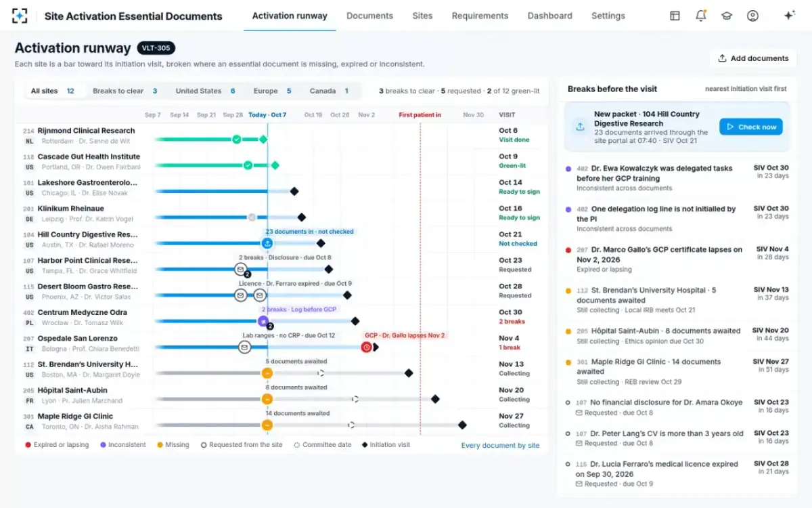Open the graduation cap learning icon
This screenshot has width=812, height=508.
[727, 16]
